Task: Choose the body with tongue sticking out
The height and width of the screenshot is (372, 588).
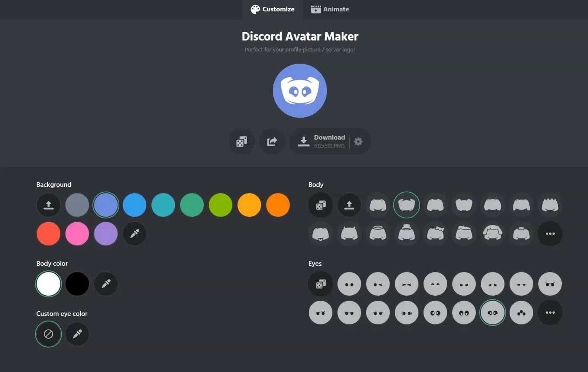Action: click(x=321, y=234)
